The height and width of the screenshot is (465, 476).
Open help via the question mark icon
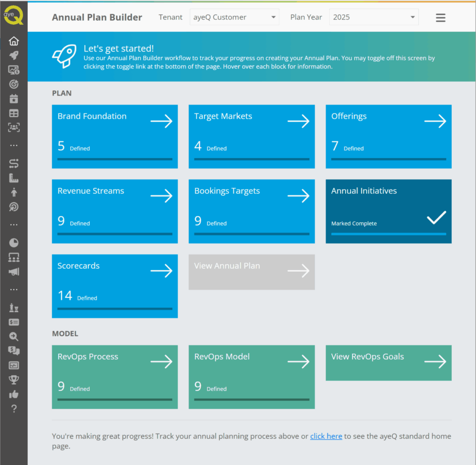(14, 408)
